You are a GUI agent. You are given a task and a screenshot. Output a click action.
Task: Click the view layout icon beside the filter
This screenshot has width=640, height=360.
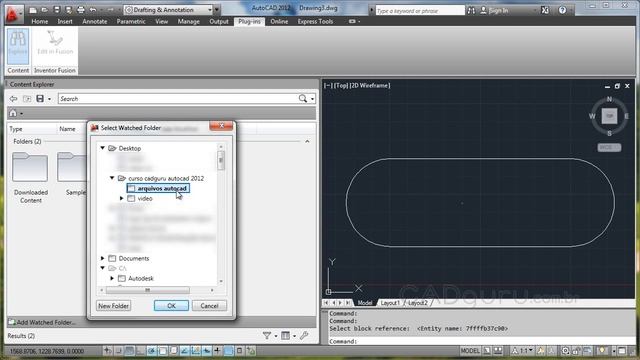(285, 336)
